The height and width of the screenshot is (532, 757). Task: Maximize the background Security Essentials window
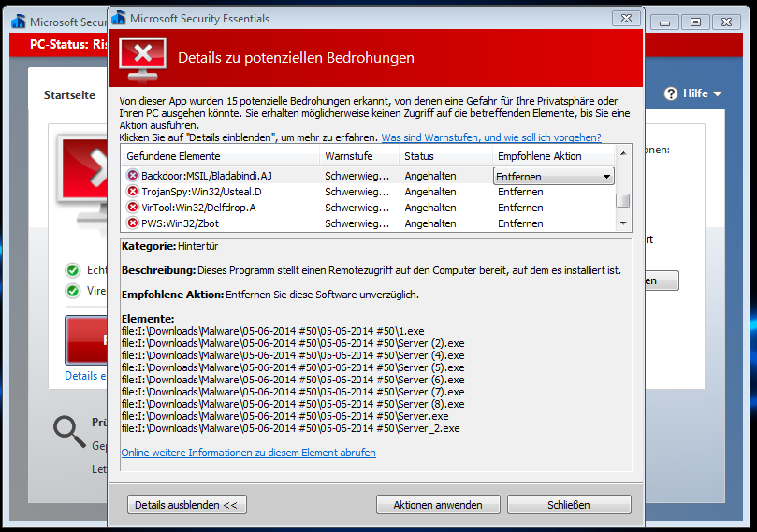pyautogui.click(x=695, y=22)
